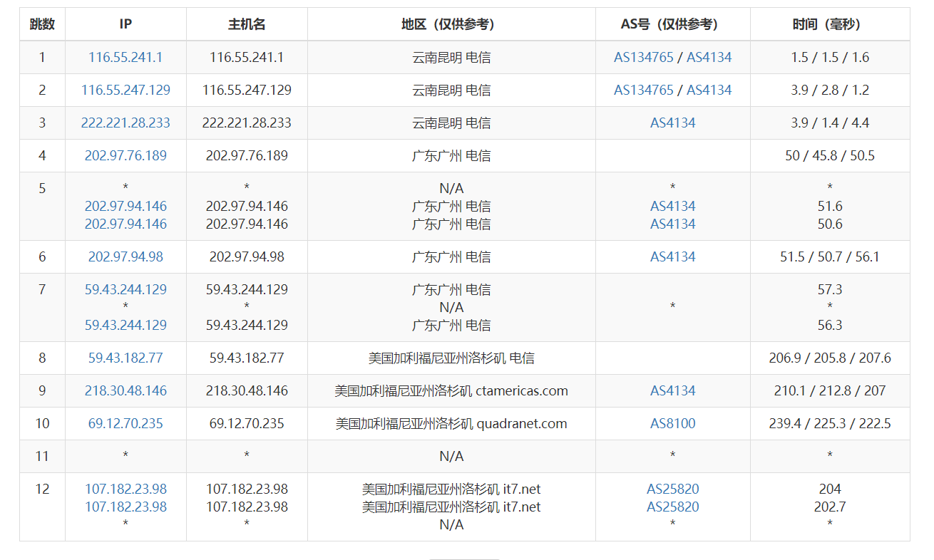Viewport: 934px width, 560px height.
Task: Open the AS134765 link in hop 1
Action: (x=643, y=58)
